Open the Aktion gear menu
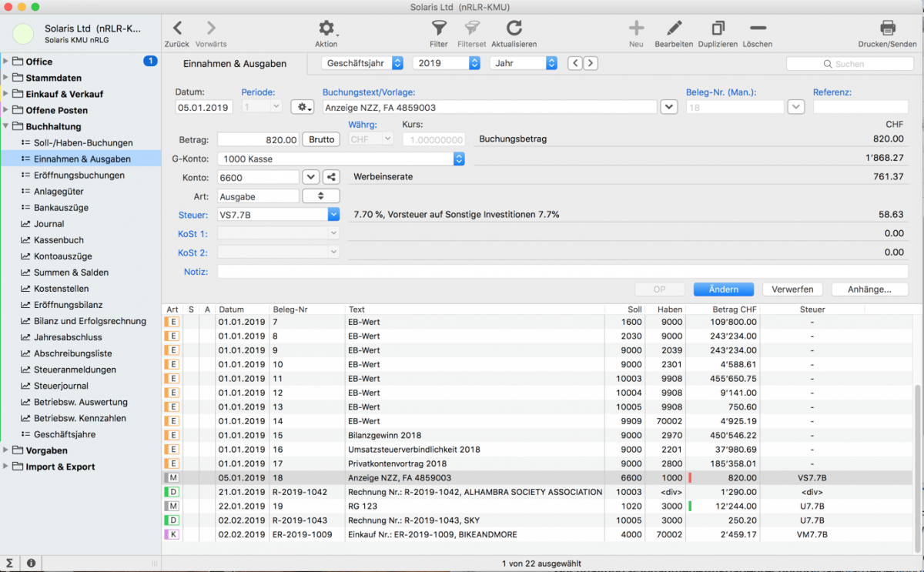 (326, 29)
